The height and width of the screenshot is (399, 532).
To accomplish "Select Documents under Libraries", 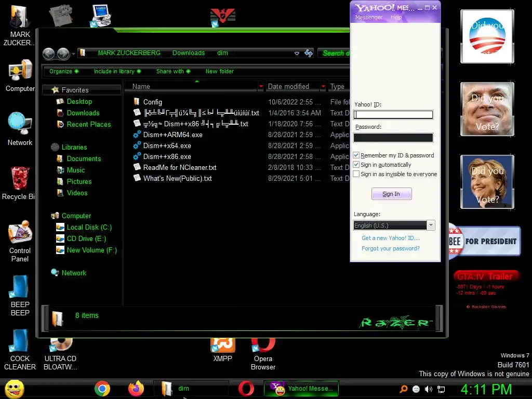I will click(x=79, y=159).
